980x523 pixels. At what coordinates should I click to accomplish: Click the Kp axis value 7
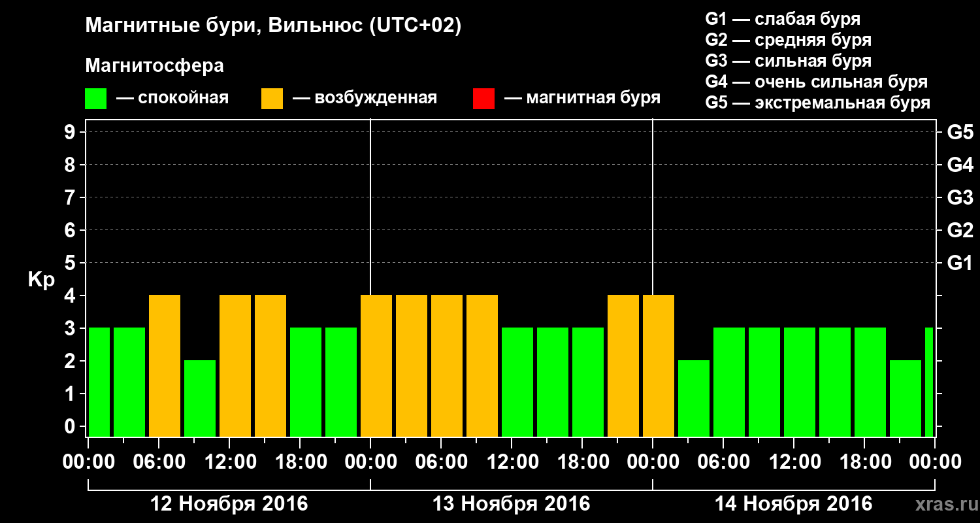(71, 198)
